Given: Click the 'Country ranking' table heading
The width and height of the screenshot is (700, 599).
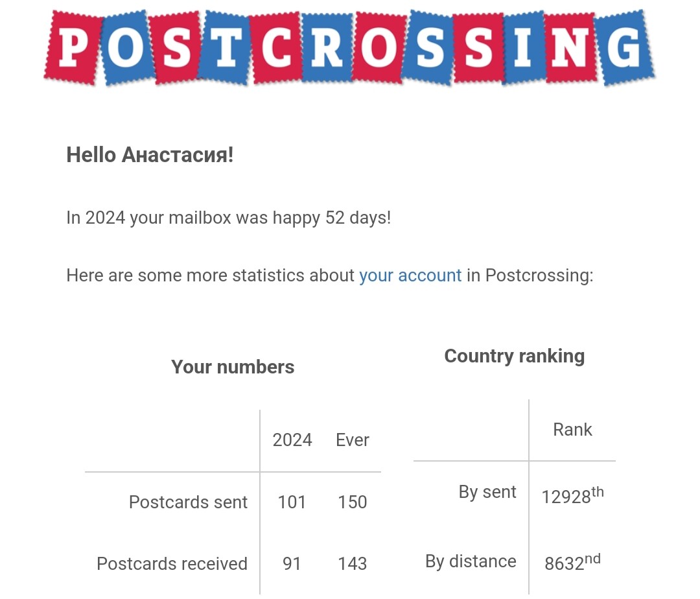Looking at the screenshot, I should coord(514,356).
